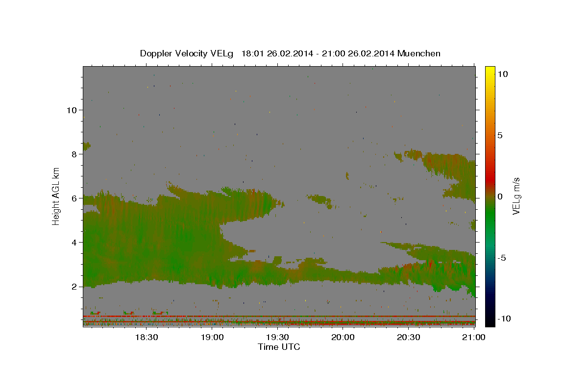Click the 21:00 time tick label

click(474, 338)
